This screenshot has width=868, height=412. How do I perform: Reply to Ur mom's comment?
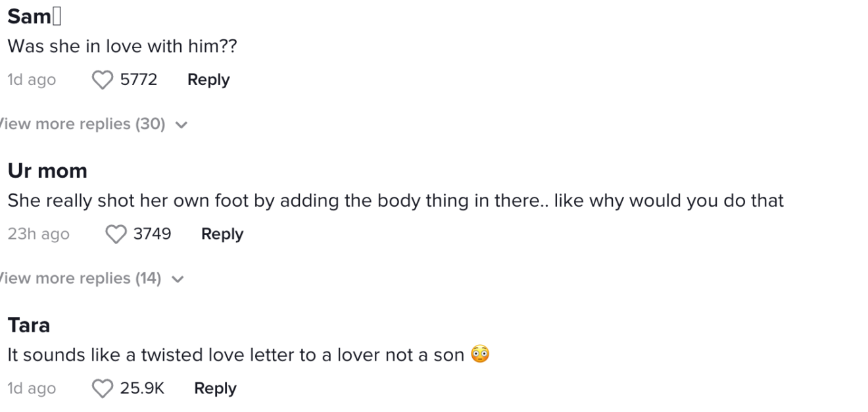(222, 234)
